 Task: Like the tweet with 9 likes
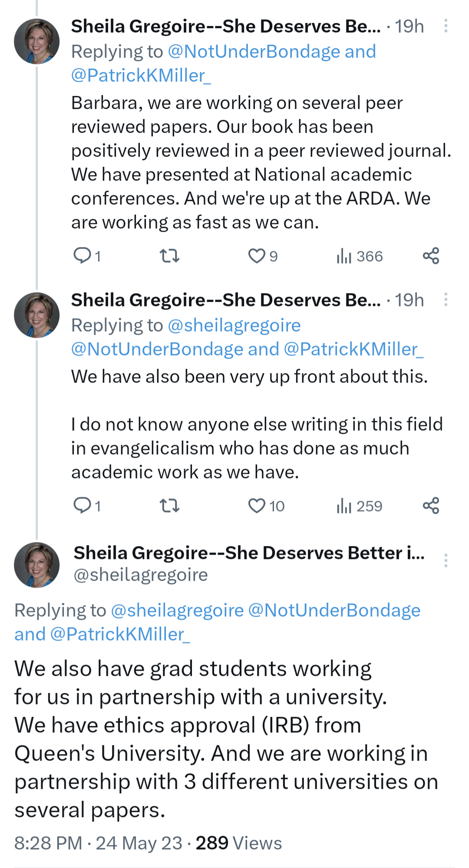click(x=257, y=256)
